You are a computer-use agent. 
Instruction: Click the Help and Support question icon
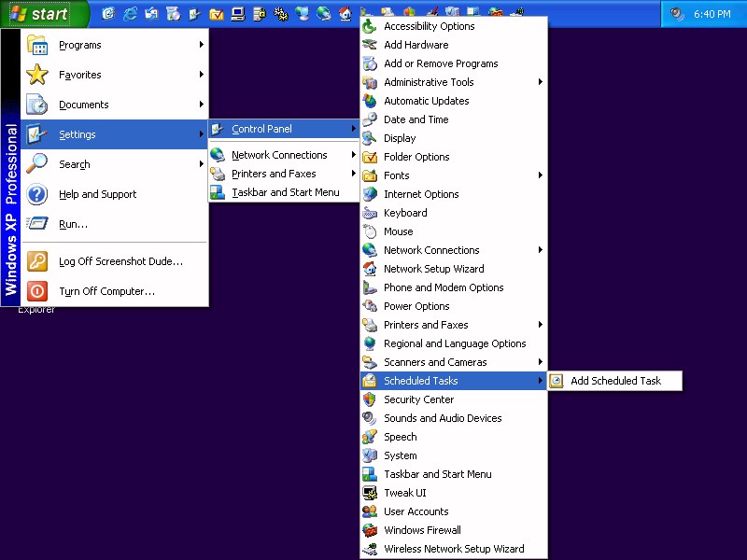(37, 194)
